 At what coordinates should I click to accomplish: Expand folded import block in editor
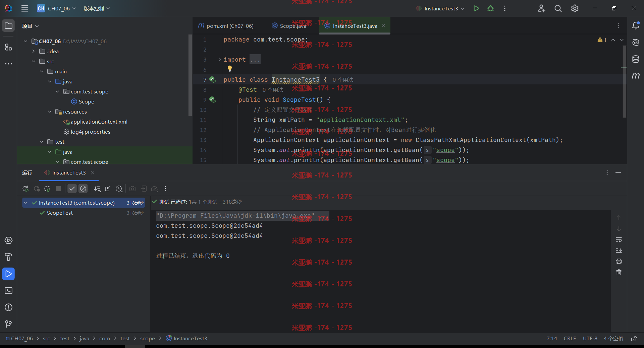click(220, 59)
